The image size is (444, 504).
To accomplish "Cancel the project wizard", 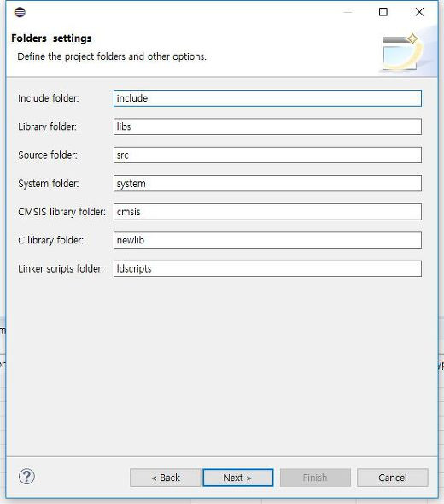I will (393, 478).
